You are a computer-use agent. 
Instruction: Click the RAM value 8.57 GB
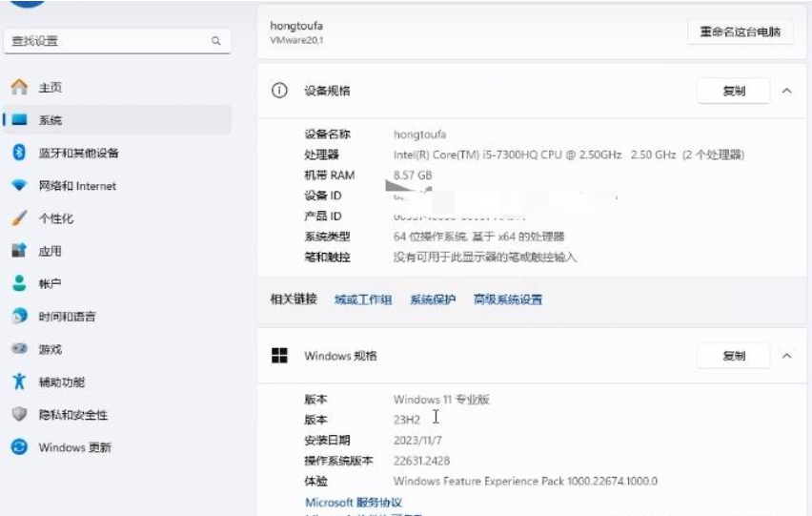tap(413, 175)
